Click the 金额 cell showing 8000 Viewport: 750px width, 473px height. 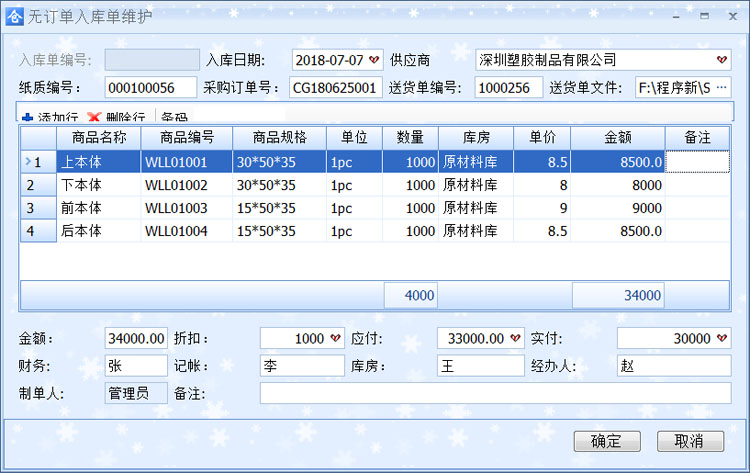[x=618, y=185]
